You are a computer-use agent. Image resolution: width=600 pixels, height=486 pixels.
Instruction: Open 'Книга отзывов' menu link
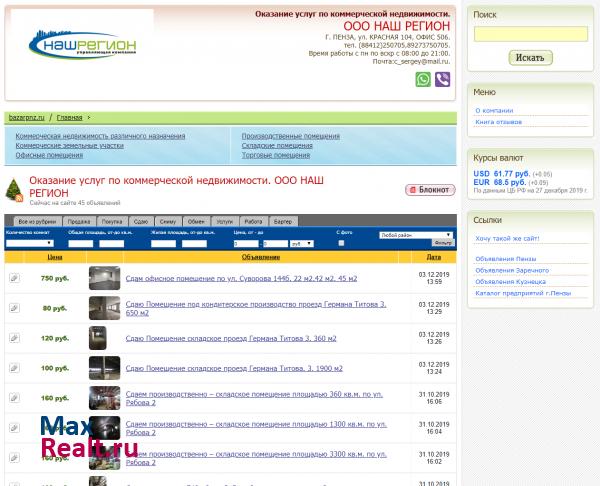(x=499, y=122)
